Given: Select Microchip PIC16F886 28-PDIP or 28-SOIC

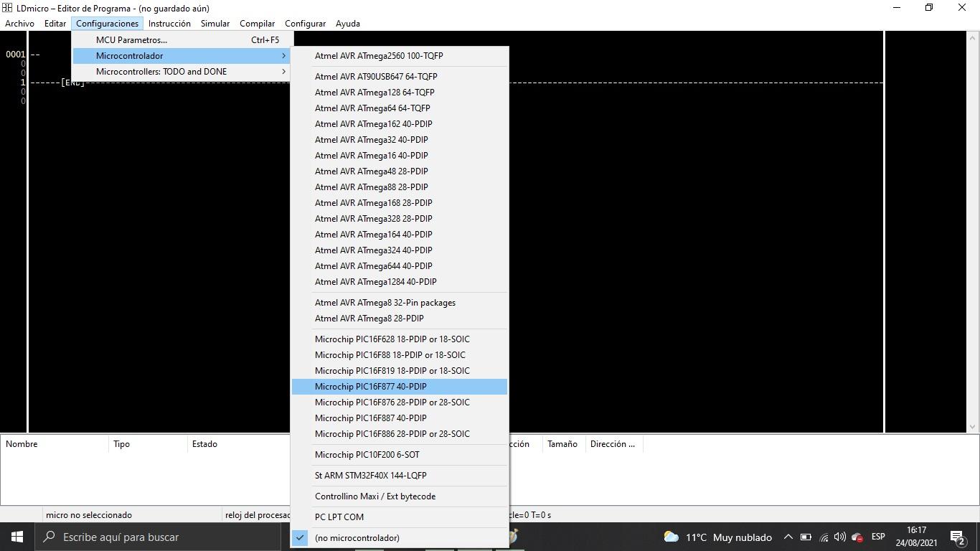Looking at the screenshot, I should (x=400, y=434).
